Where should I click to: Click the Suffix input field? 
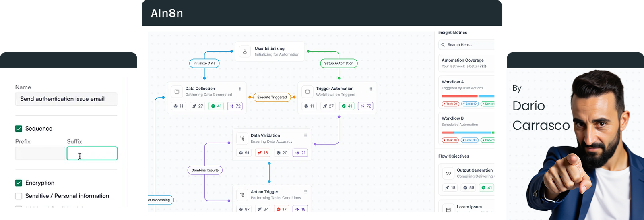tap(92, 154)
